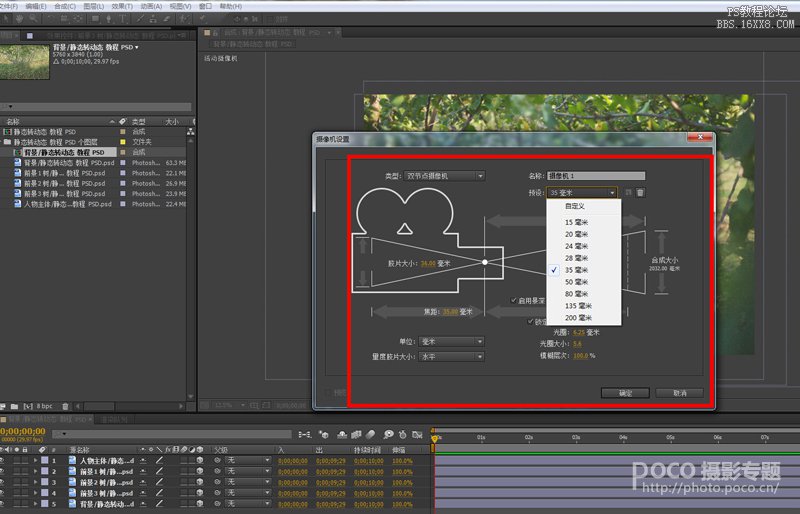
Task: Open parent dropdown for layer 2
Action: 248,471
